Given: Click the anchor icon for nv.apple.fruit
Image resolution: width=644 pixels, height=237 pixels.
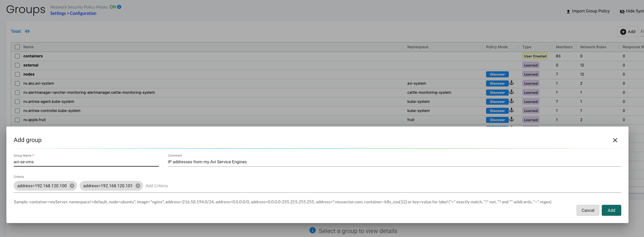Looking at the screenshot, I should tap(512, 119).
